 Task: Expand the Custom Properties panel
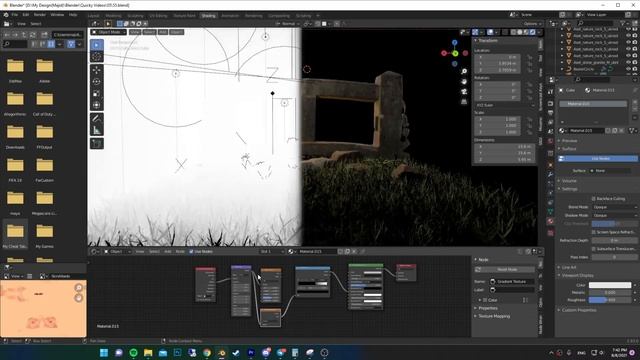(x=578, y=310)
